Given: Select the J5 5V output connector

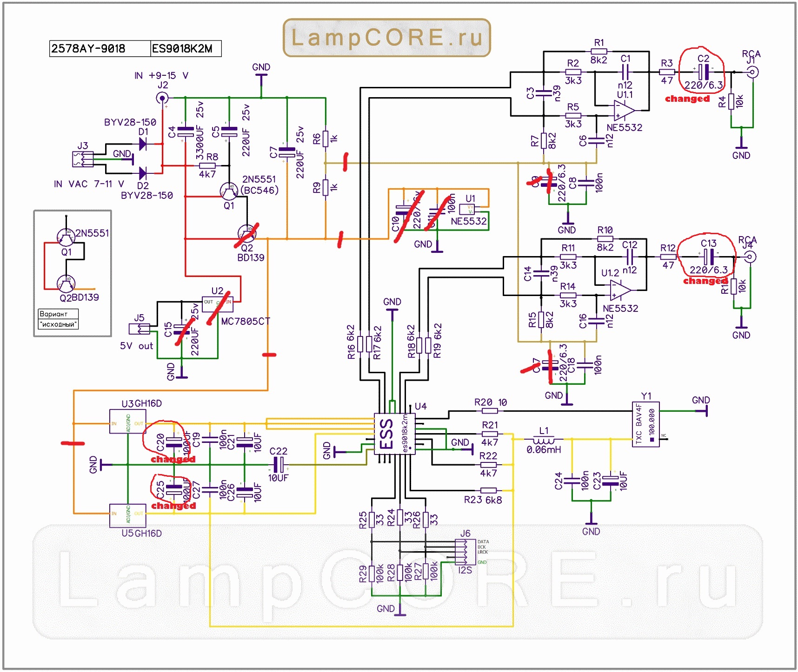Looking at the screenshot, I should click(139, 329).
